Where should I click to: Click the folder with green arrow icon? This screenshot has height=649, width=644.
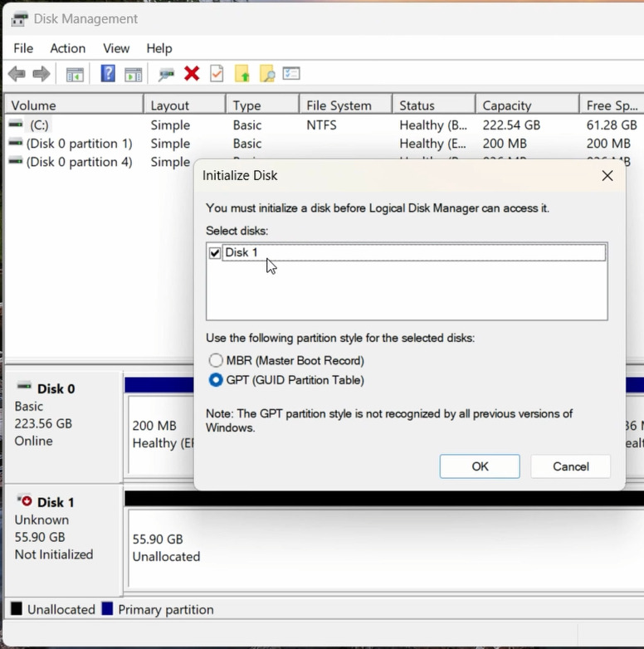242,74
